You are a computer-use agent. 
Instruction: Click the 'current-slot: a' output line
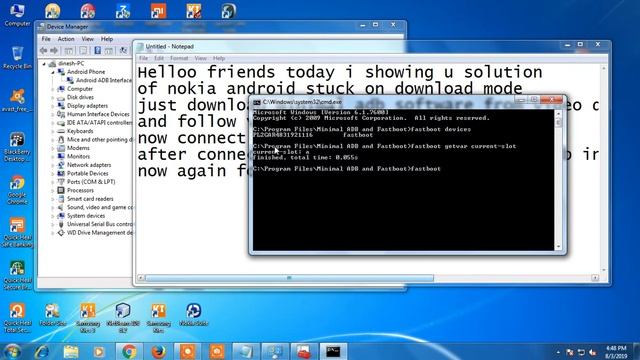coord(281,151)
